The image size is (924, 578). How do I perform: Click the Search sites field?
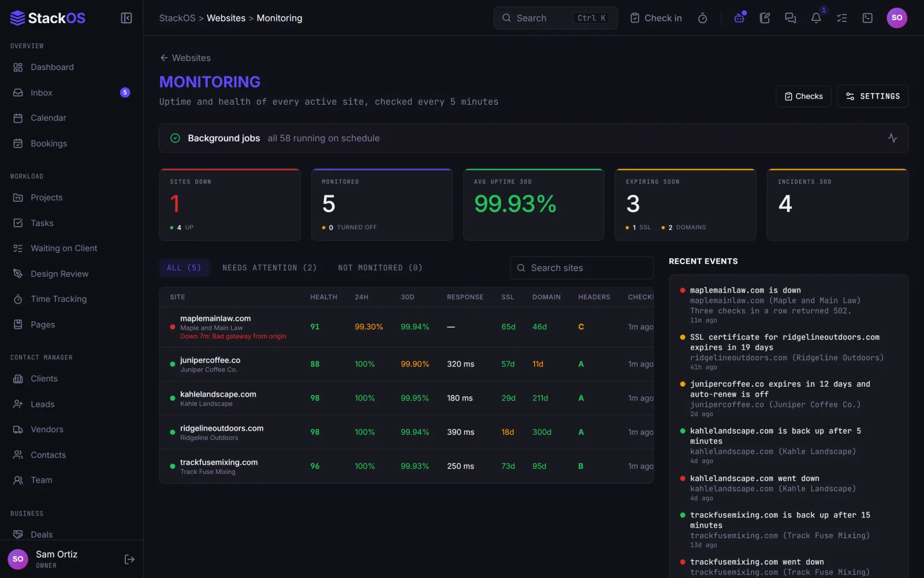click(x=582, y=268)
